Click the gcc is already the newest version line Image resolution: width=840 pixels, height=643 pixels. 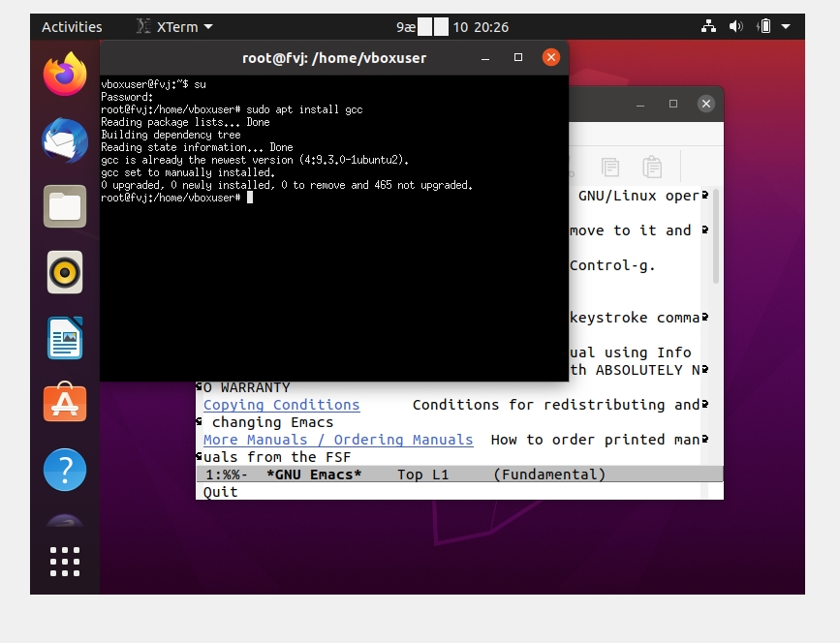[x=255, y=160]
